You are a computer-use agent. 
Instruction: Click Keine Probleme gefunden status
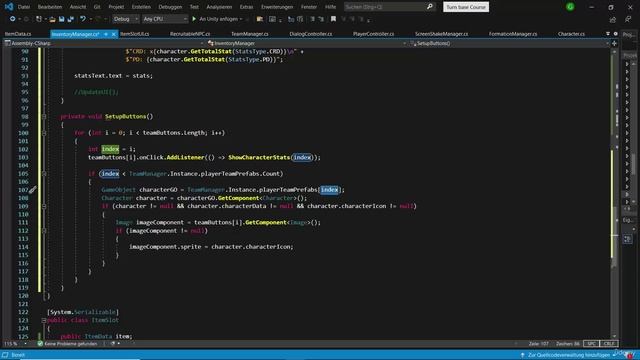67,344
